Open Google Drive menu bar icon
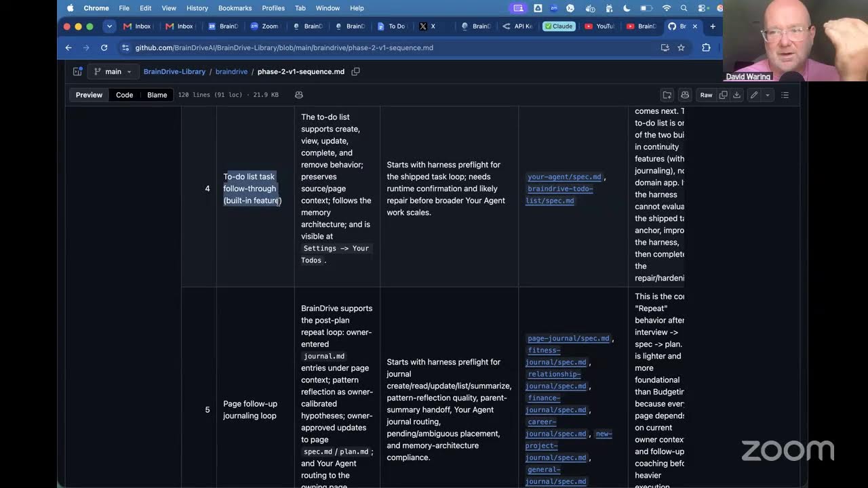 [x=538, y=8]
